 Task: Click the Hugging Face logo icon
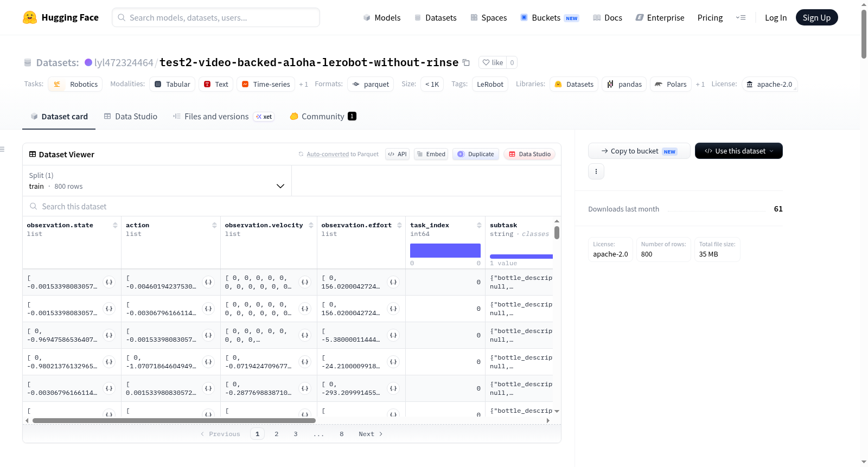click(x=30, y=17)
